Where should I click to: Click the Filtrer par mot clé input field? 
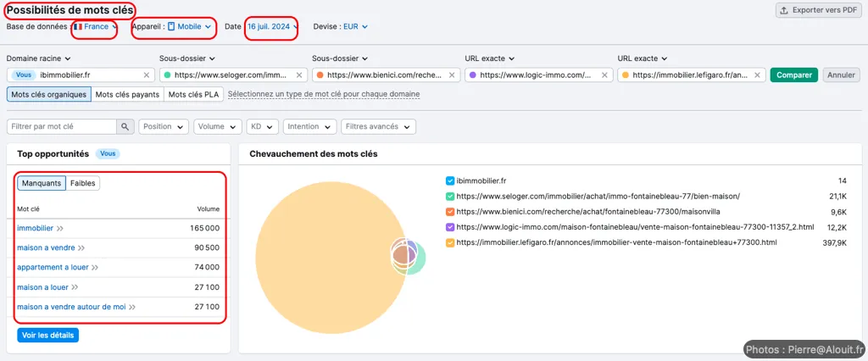[61, 127]
